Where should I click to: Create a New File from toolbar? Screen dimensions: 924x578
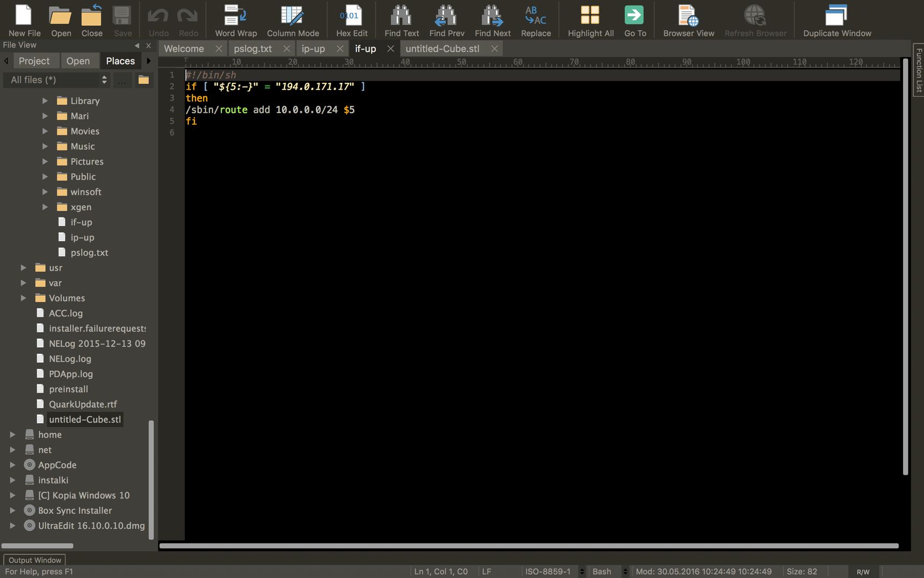(24, 20)
